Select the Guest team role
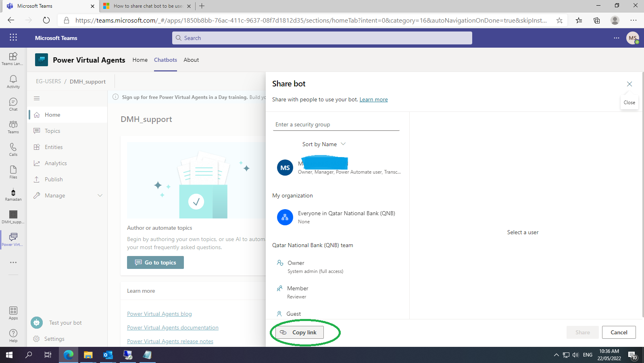This screenshot has width=644, height=363. 289,314
